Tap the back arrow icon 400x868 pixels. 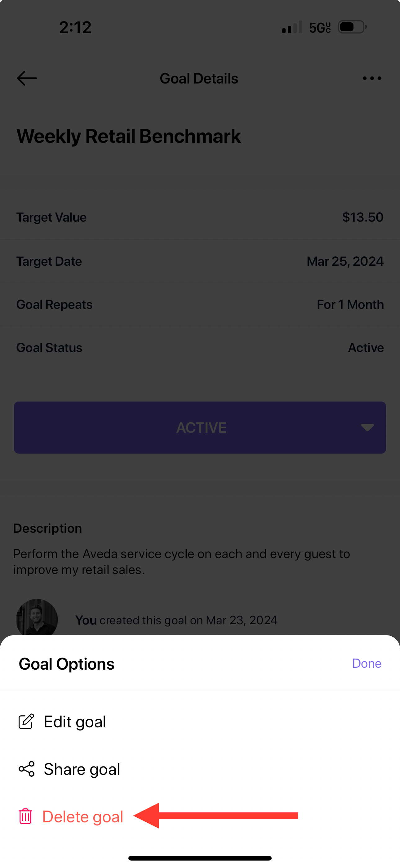click(27, 79)
